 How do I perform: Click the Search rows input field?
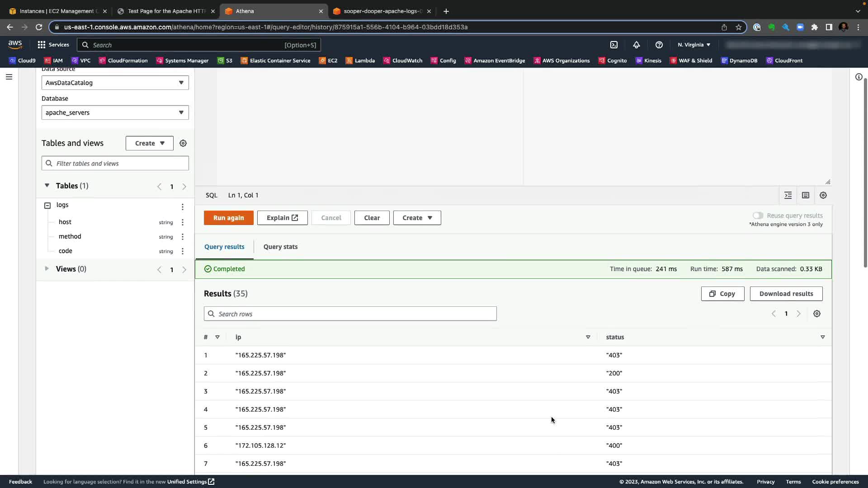click(x=350, y=314)
